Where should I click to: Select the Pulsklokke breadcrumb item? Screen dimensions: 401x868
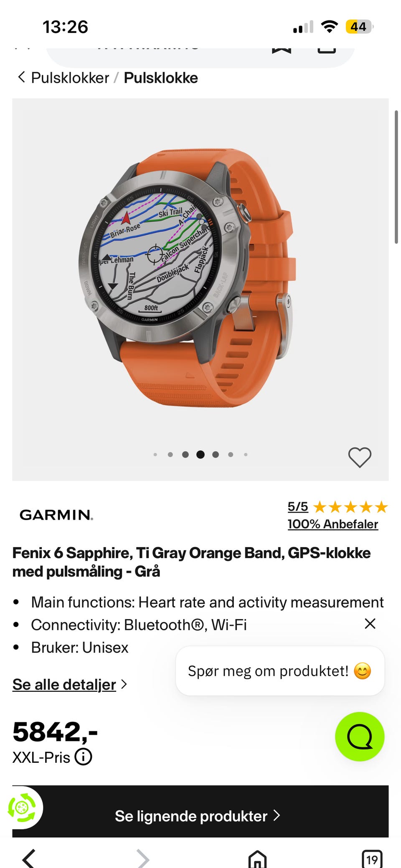[x=161, y=78]
